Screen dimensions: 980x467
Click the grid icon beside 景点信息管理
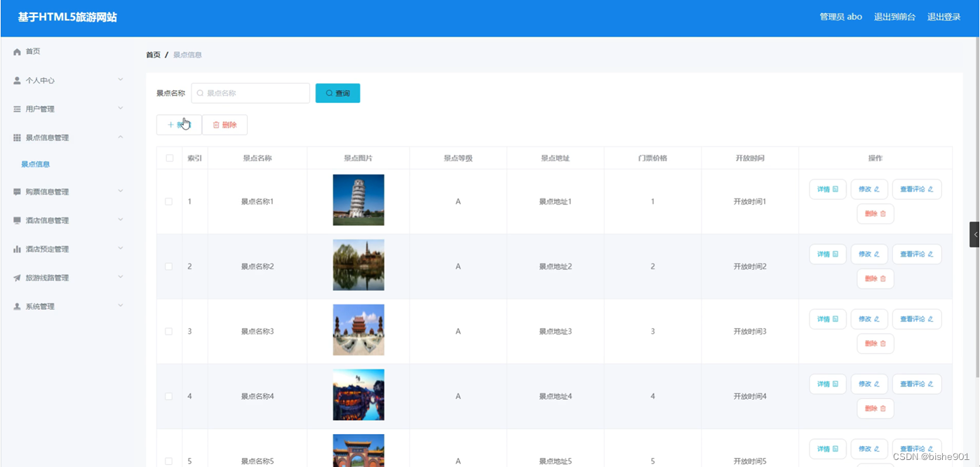point(17,138)
